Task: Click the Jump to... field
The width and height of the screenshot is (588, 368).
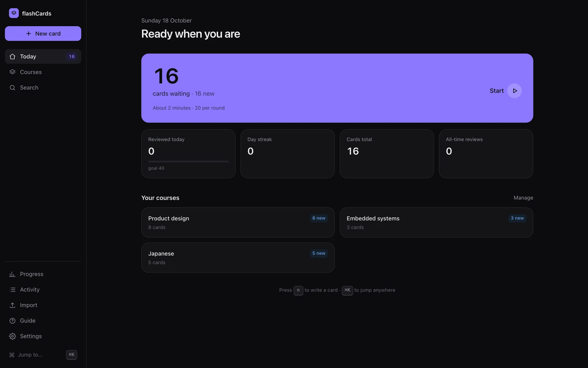Action: [43, 355]
